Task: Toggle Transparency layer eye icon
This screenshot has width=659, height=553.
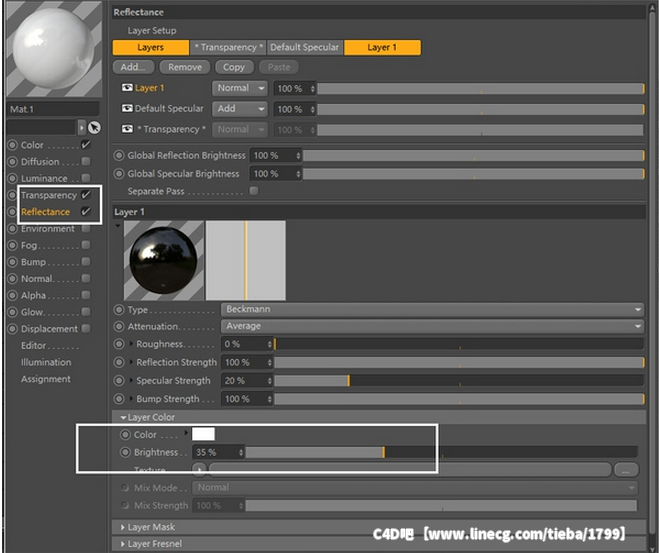Action: click(x=127, y=129)
